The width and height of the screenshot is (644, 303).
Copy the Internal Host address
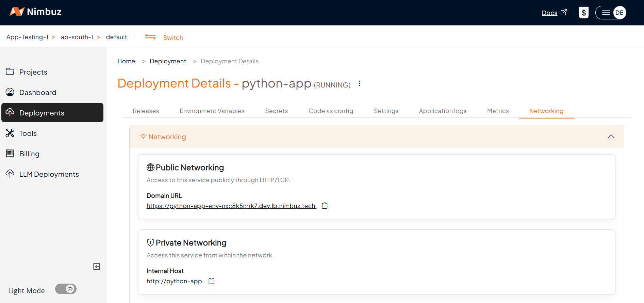pyautogui.click(x=211, y=281)
